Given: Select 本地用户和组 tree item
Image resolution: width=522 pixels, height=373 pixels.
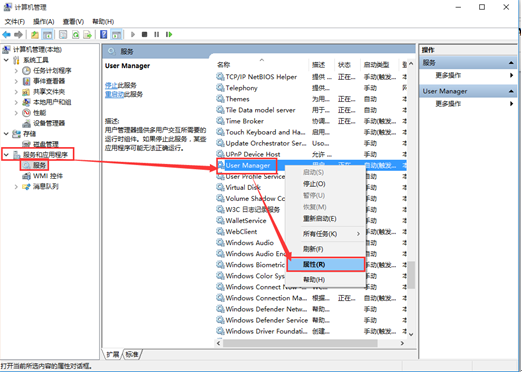Looking at the screenshot, I should click(x=52, y=102).
